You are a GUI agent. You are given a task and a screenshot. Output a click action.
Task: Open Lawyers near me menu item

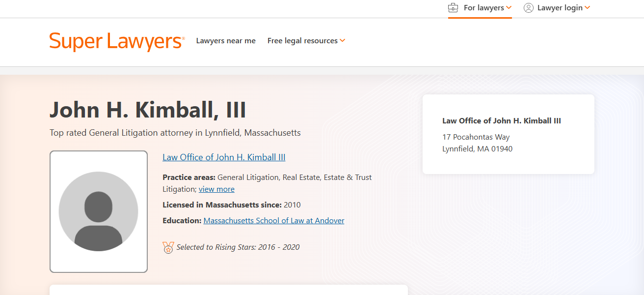pos(226,41)
